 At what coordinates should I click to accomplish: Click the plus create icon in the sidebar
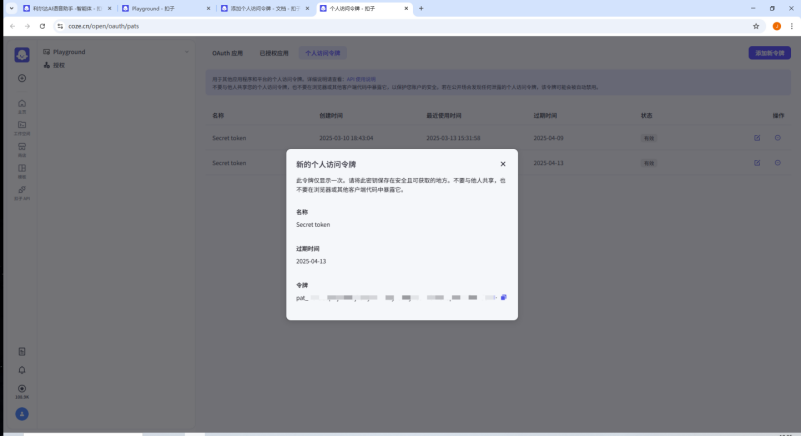pyautogui.click(x=22, y=78)
